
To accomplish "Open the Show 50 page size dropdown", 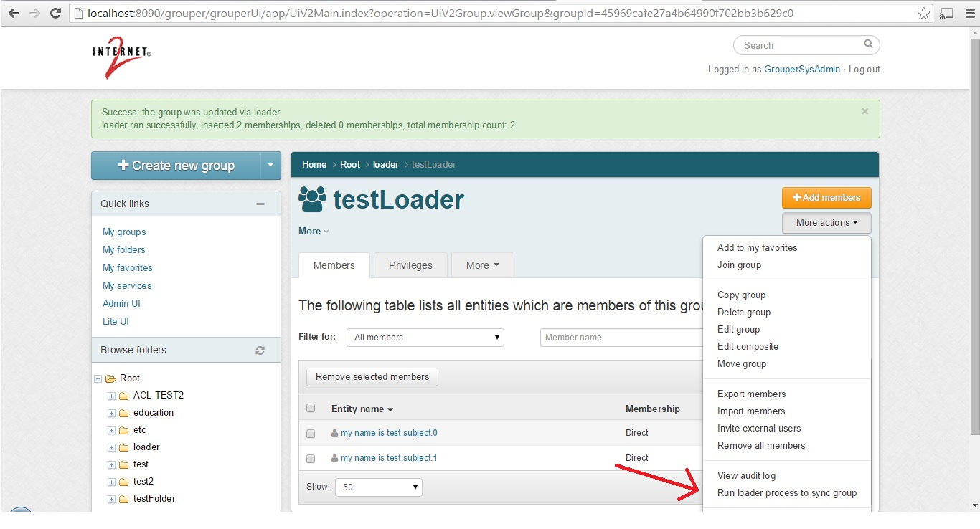I will tap(379, 487).
